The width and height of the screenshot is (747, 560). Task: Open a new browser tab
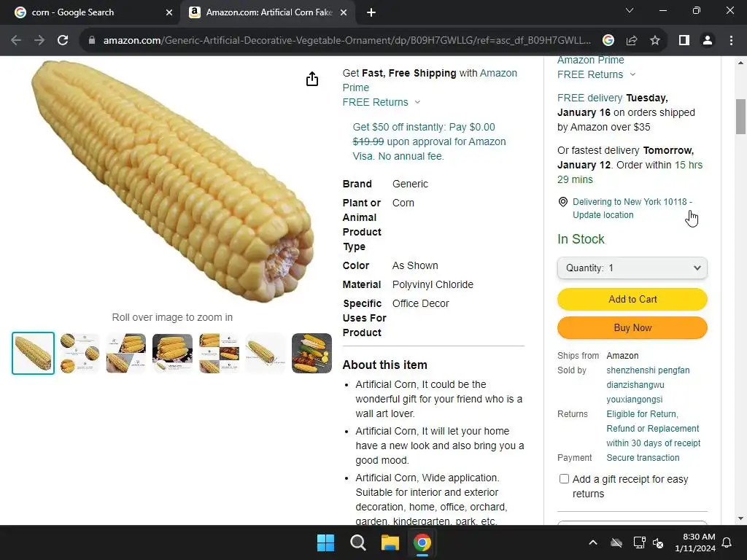(371, 12)
